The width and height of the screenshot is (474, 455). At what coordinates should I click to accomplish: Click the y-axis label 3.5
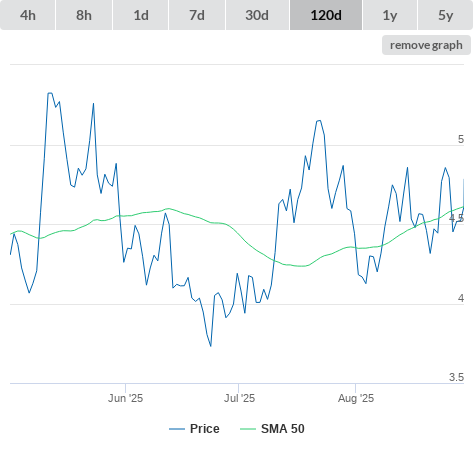pos(456,377)
